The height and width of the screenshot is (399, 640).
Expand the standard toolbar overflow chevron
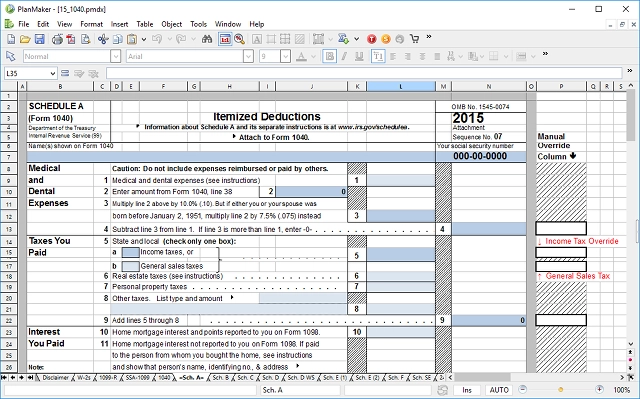429,37
